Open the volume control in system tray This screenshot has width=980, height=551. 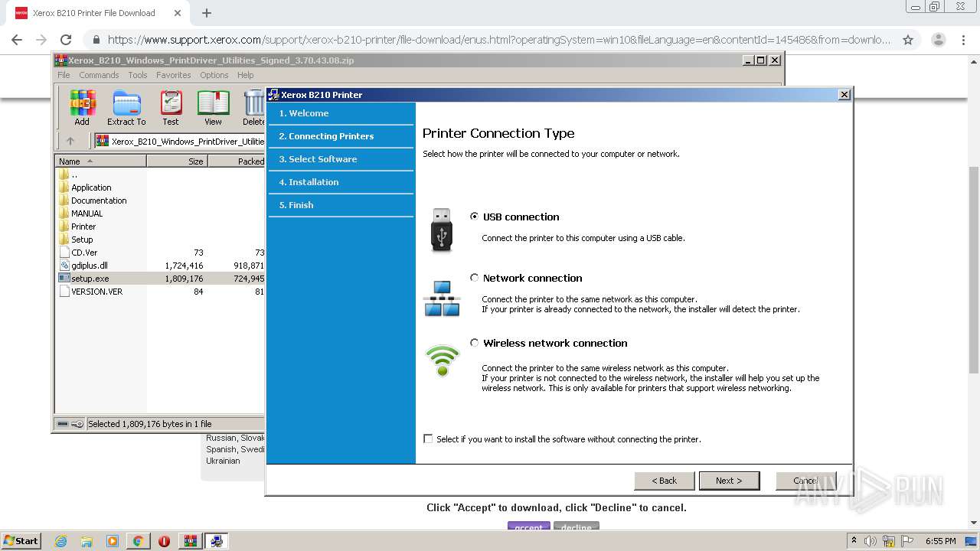coord(871,541)
